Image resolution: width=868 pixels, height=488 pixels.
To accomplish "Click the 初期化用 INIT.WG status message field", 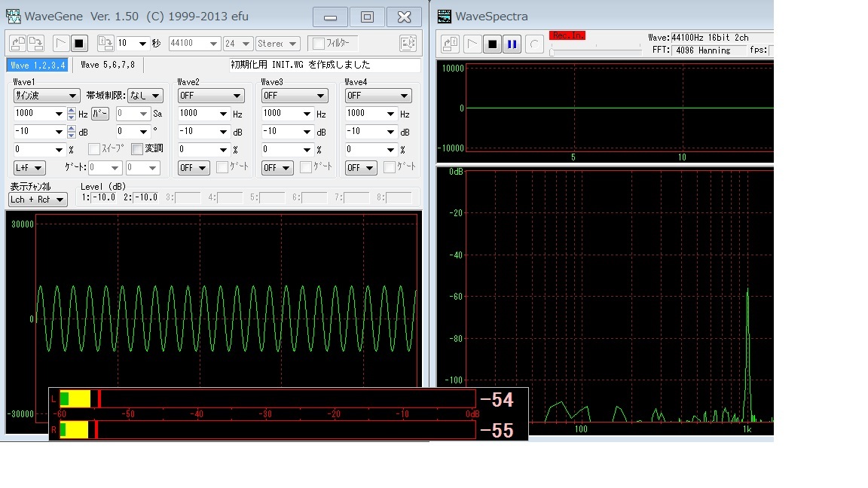I will click(x=325, y=65).
